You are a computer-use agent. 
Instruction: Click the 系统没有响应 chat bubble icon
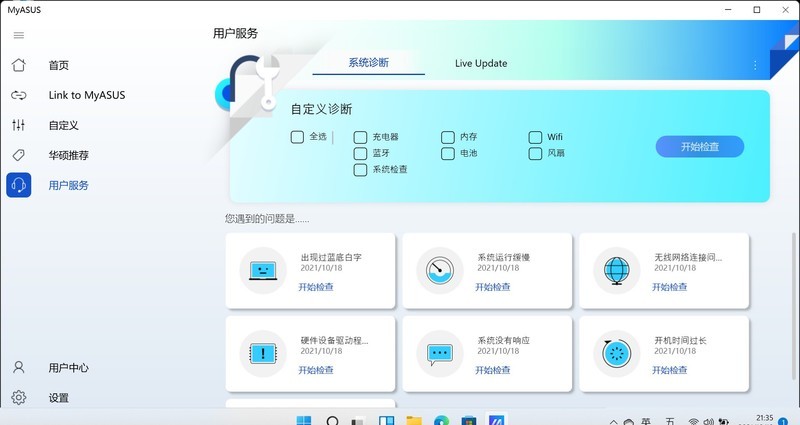440,354
